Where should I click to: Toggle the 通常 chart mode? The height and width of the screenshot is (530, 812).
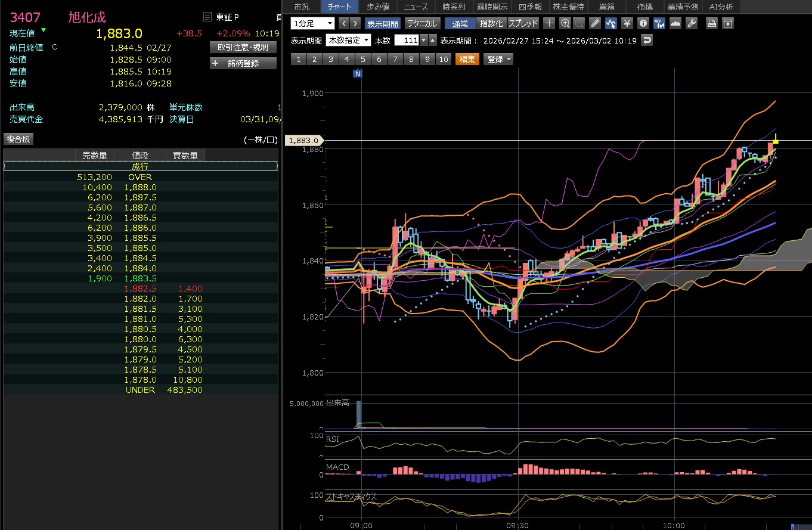point(460,23)
